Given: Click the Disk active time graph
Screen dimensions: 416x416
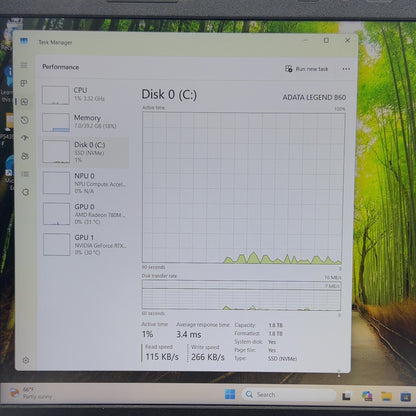Looking at the screenshot, I should click(x=243, y=188).
